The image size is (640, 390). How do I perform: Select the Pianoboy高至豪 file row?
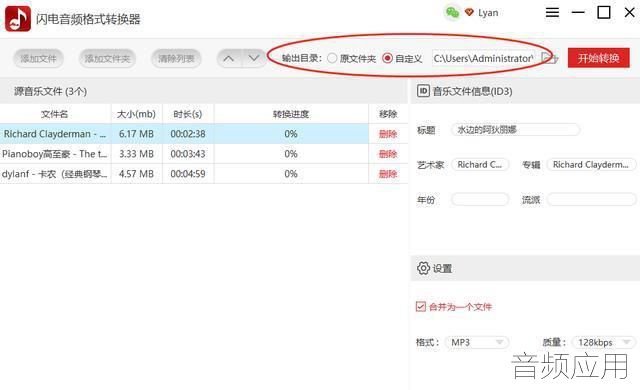204,154
